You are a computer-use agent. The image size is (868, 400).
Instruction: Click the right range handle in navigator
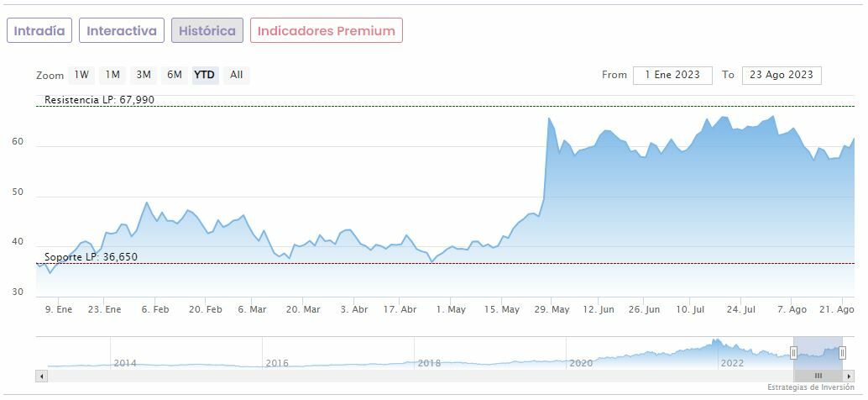pyautogui.click(x=842, y=353)
